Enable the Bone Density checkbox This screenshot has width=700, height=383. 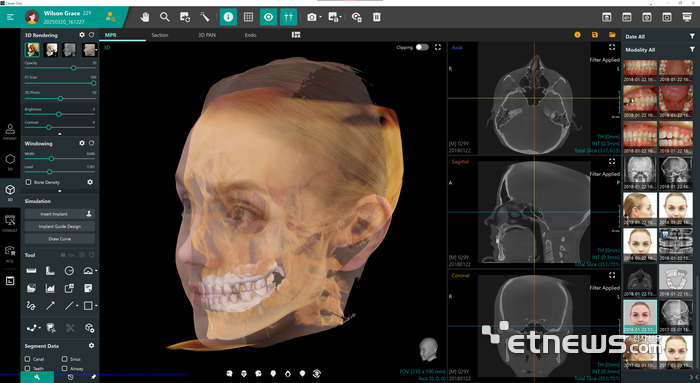click(29, 182)
